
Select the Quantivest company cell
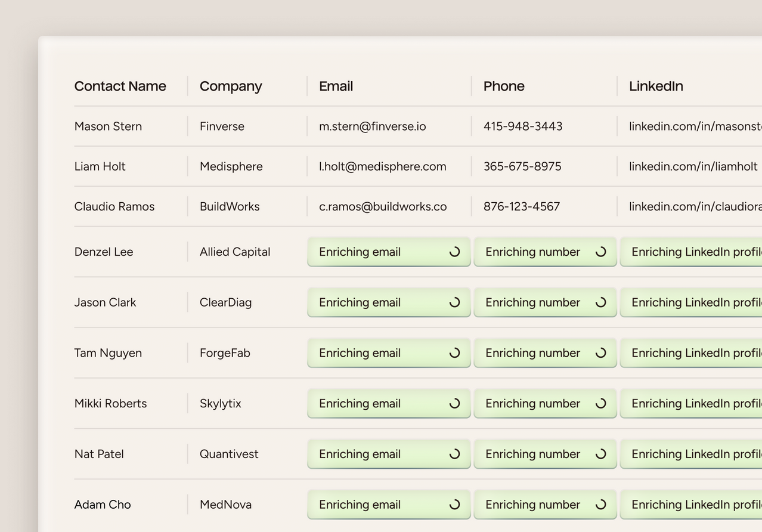click(x=229, y=454)
